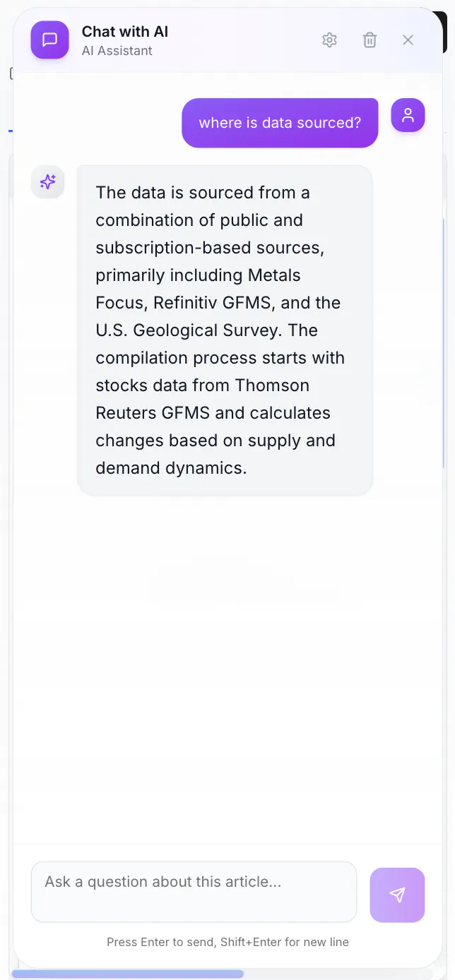Click the dark button peeking behind panel
Screen dimensions: 455x980
tap(444, 32)
